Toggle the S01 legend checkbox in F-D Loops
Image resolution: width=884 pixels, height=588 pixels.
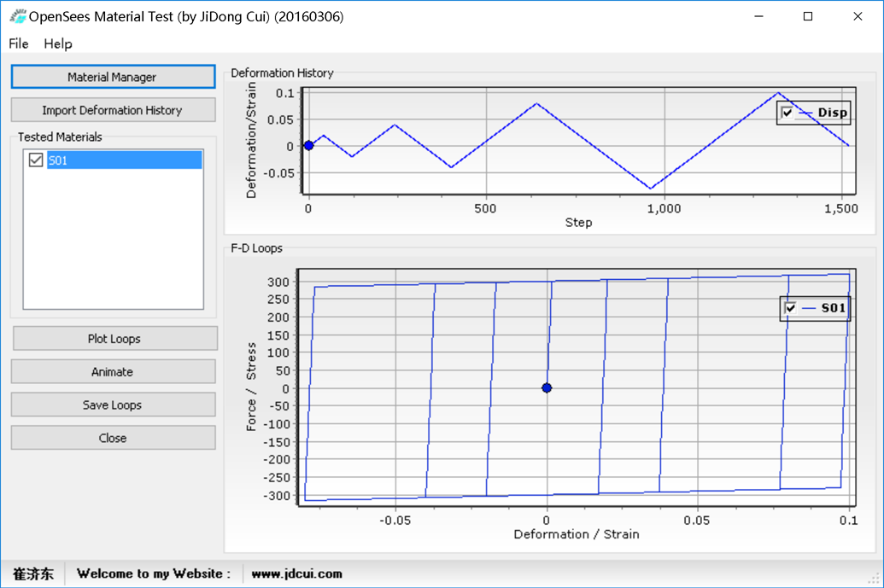pos(790,308)
